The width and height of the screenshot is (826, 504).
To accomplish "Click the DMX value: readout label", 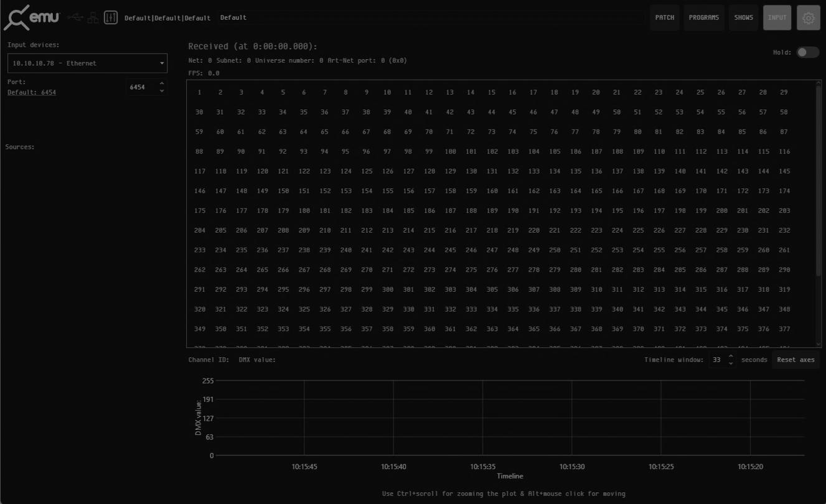I will pyautogui.click(x=257, y=360).
